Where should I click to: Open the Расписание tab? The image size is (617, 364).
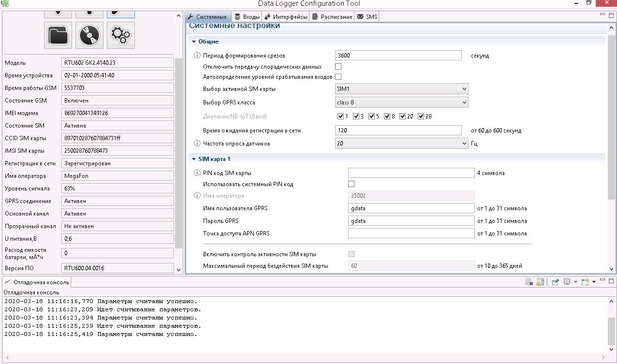tap(332, 17)
